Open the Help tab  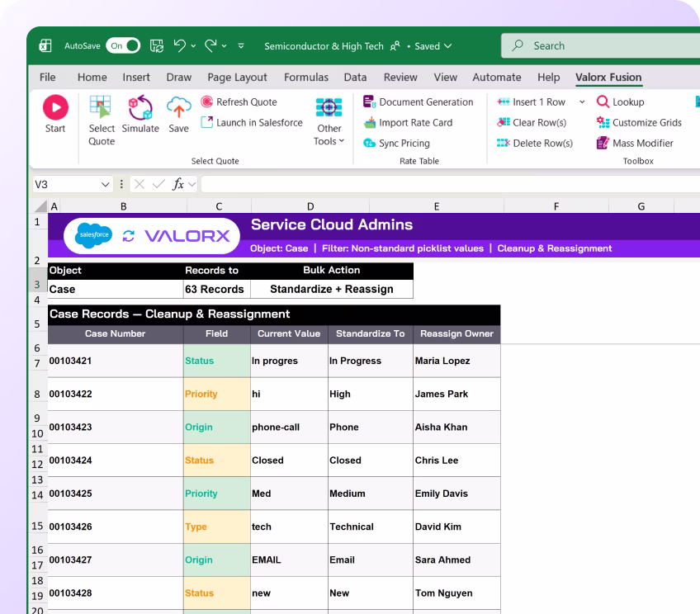click(548, 78)
